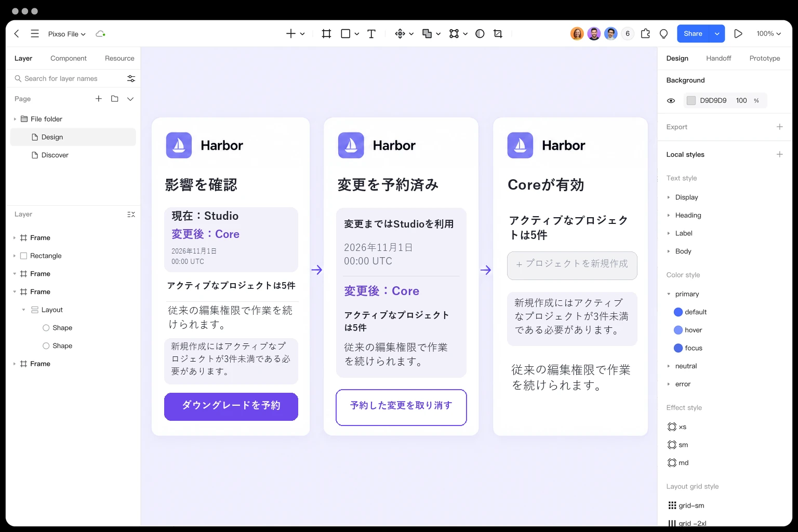Viewport: 798px width, 532px height.
Task: Open the Share options dropdown arrow
Action: coord(717,34)
